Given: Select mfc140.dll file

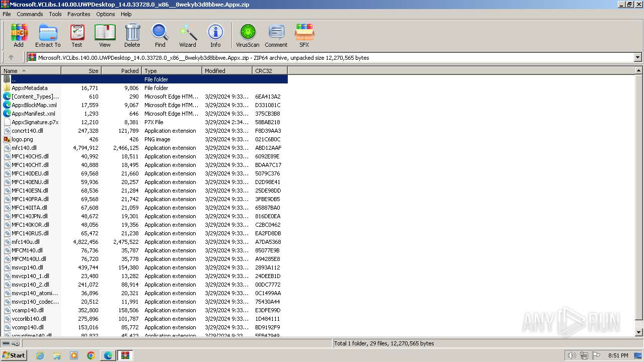Looking at the screenshot, I should coord(144,148).
